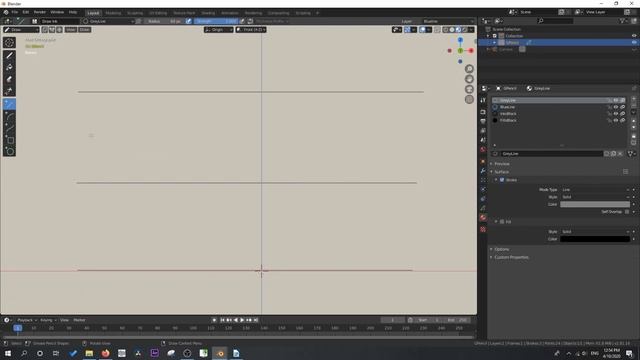This screenshot has width=640, height=360.
Task: Enable the Fill checkbox
Action: pyautogui.click(x=502, y=222)
